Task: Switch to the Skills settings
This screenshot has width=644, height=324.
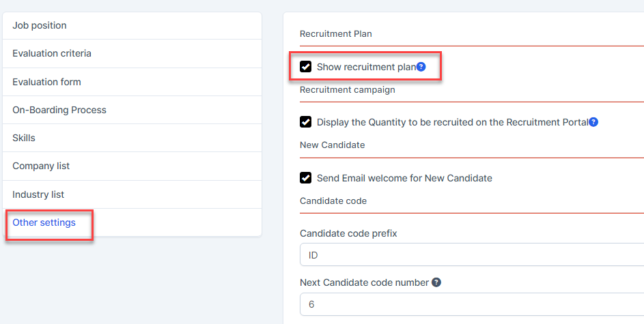Action: pyautogui.click(x=24, y=138)
